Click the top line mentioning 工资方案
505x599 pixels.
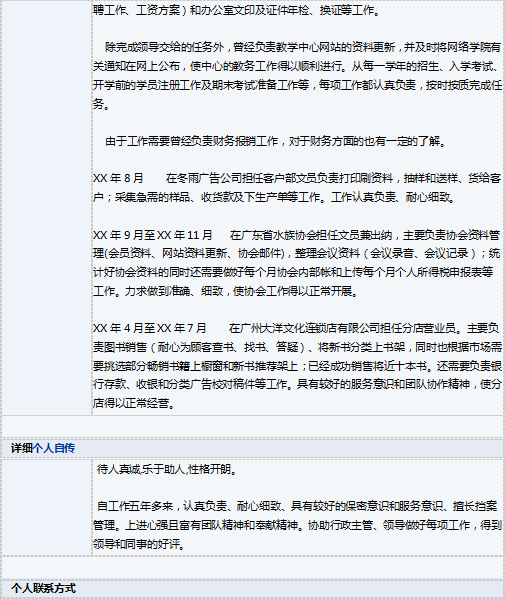tap(237, 10)
